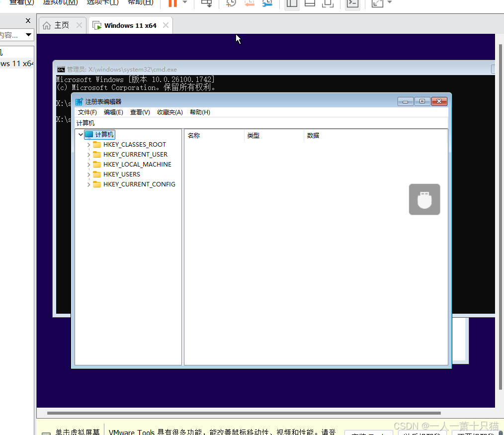Click the send Ctrl+Alt+Del toolbar icon
Image resolution: width=504 pixels, height=435 pixels.
tap(206, 3)
